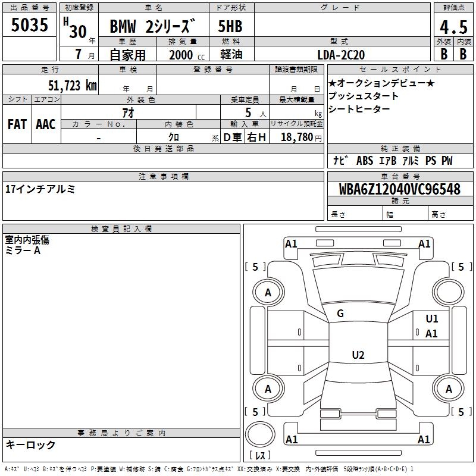Click registration month value 7
Image resolution: width=476 pixels, height=476 pixels.
(x=79, y=54)
